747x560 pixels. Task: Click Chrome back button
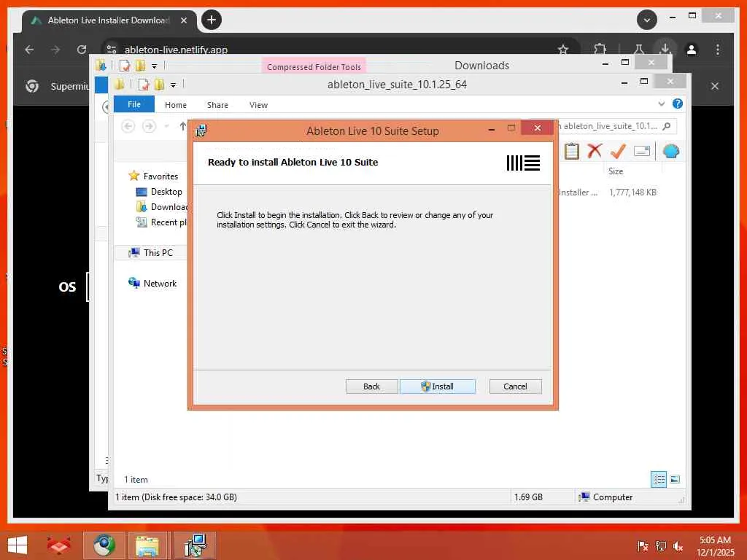click(29, 50)
